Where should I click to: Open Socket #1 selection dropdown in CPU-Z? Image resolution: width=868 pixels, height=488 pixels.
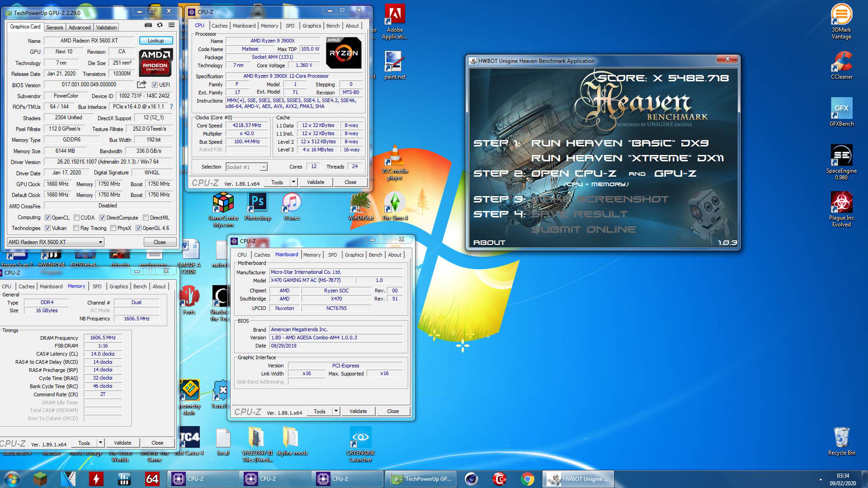pos(246,167)
